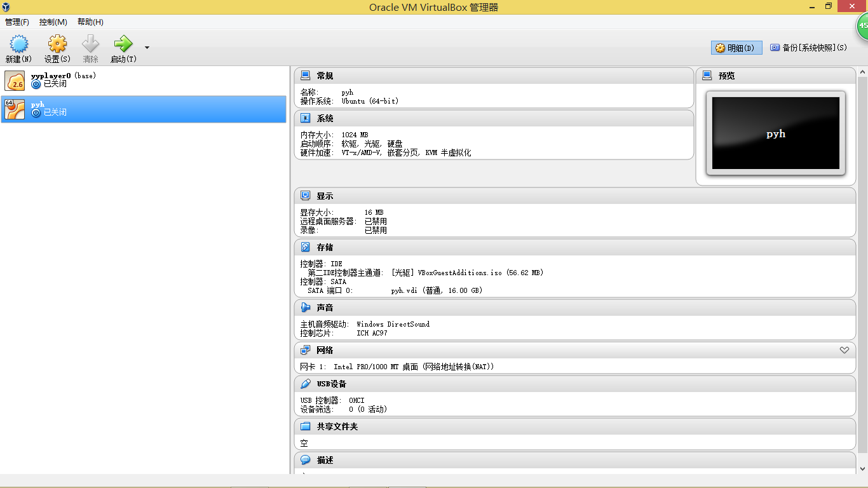Viewport: 868px width, 488px height.
Task: Click the ICH AC97 controller chip value
Action: [372, 333]
